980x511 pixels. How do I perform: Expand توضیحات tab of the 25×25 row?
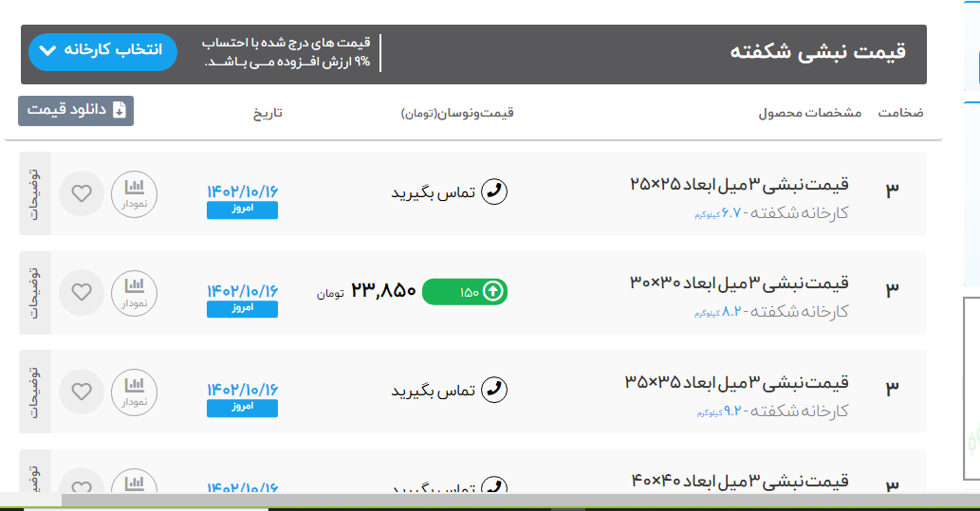click(x=34, y=193)
